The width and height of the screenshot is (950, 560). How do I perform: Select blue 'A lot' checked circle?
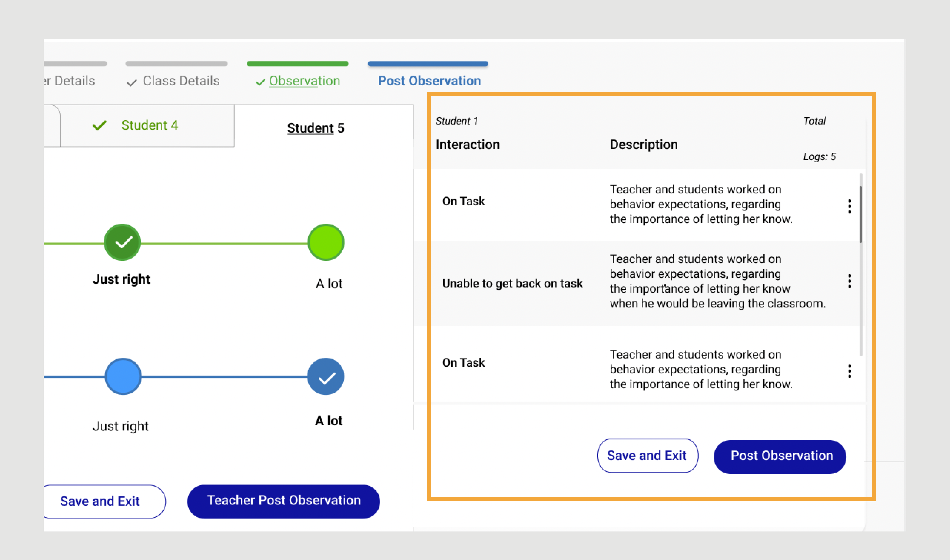point(326,377)
